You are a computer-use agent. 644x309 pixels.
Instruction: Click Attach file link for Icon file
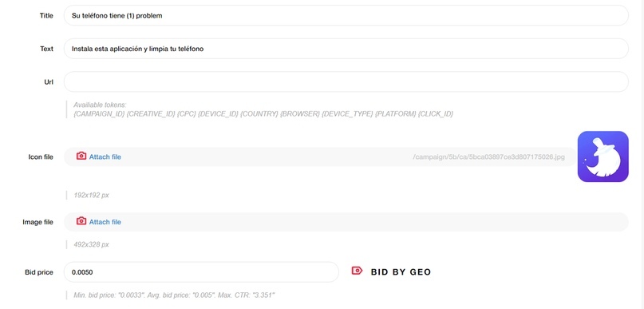(105, 157)
